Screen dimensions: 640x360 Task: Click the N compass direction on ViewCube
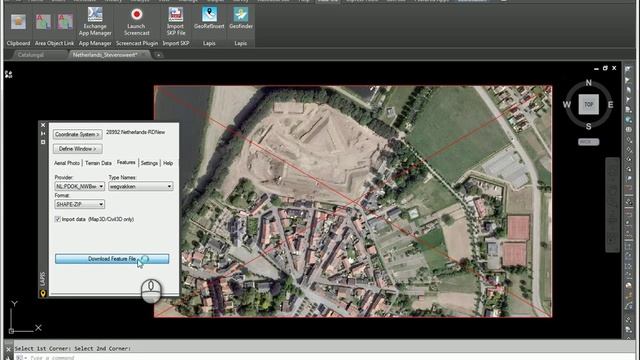coord(589,82)
